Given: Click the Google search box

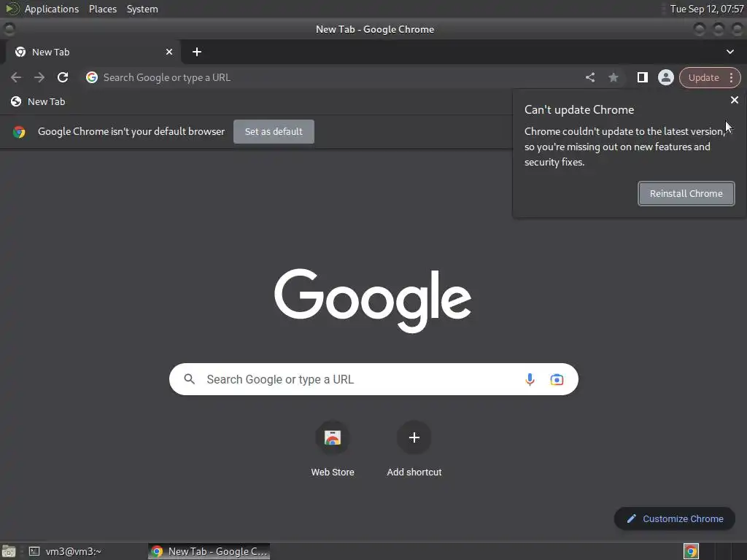Looking at the screenshot, I should 373,379.
